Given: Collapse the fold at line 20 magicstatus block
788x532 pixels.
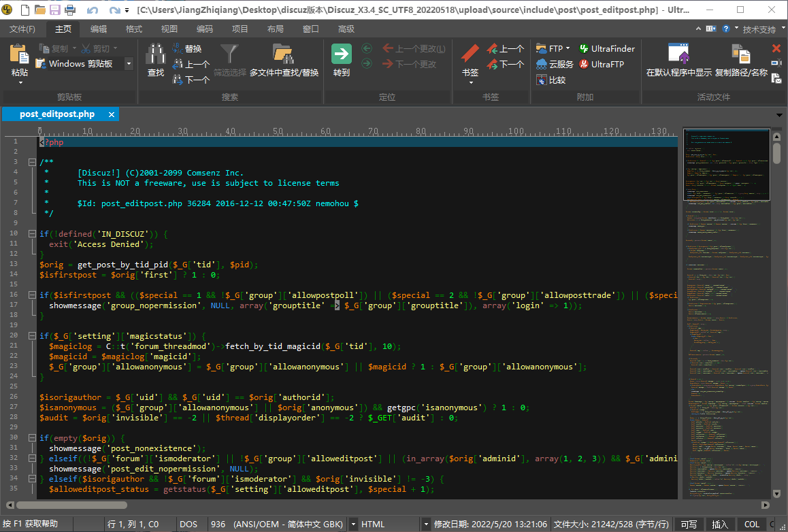Looking at the screenshot, I should click(32, 335).
